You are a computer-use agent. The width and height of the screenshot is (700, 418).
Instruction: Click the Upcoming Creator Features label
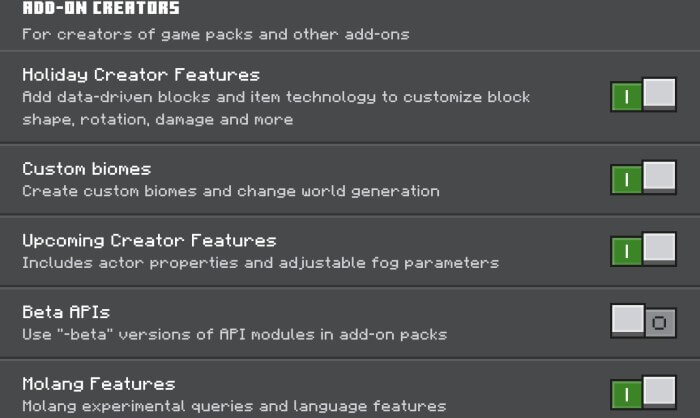(x=149, y=240)
